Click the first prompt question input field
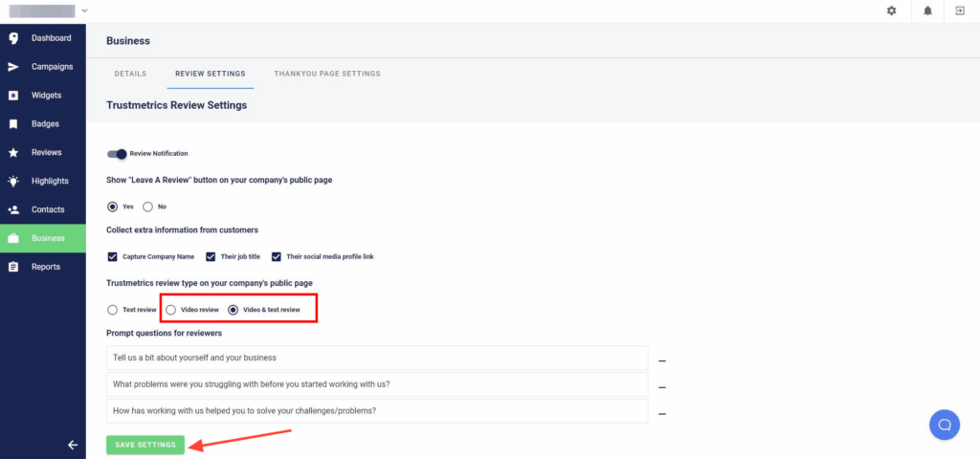The height and width of the screenshot is (459, 980). [x=378, y=358]
